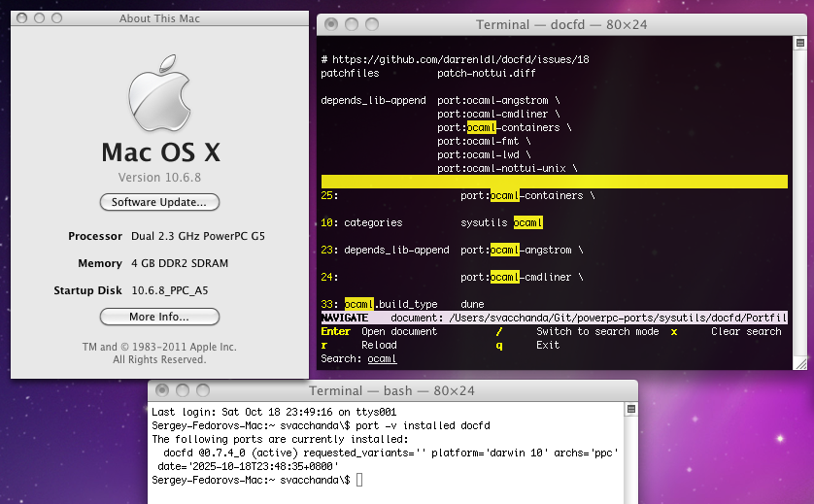The image size is (814, 504).
Task: Minimize the Terminal docfd window
Action: 352,24
